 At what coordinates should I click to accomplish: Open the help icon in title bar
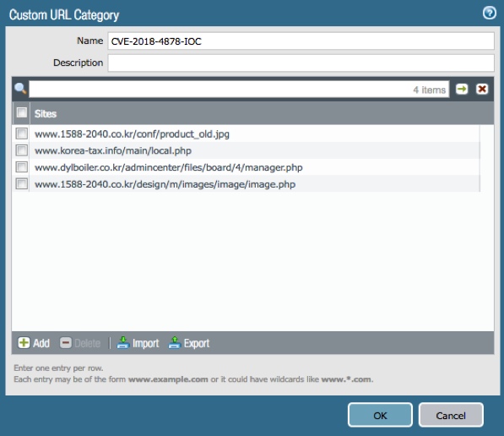489,13
